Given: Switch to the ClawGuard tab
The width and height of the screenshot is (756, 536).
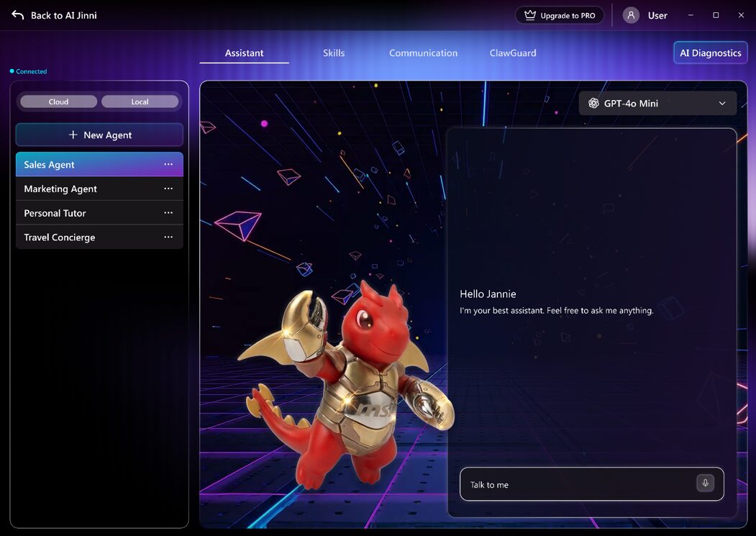Looking at the screenshot, I should (x=513, y=53).
